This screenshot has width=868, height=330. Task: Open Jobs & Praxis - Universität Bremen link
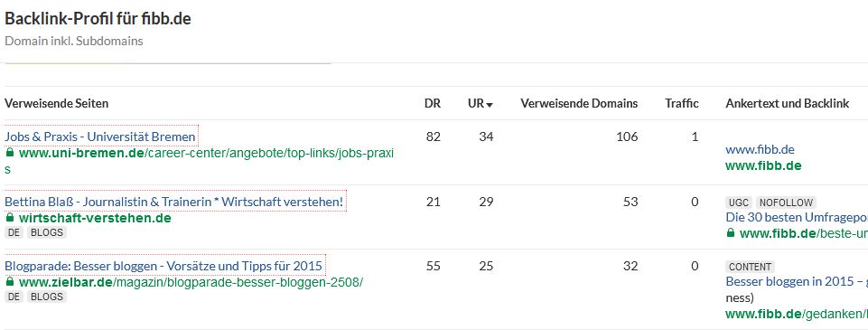click(100, 137)
